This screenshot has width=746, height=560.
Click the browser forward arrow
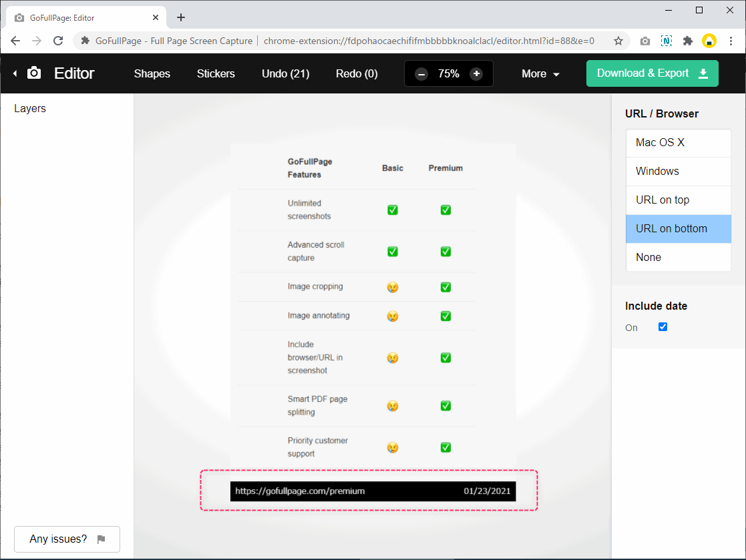37,41
